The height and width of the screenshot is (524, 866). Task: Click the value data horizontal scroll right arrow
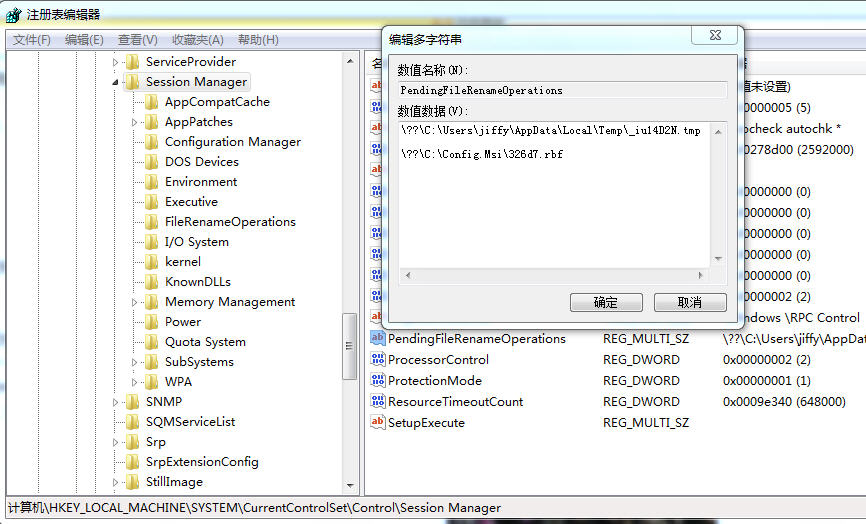point(700,275)
